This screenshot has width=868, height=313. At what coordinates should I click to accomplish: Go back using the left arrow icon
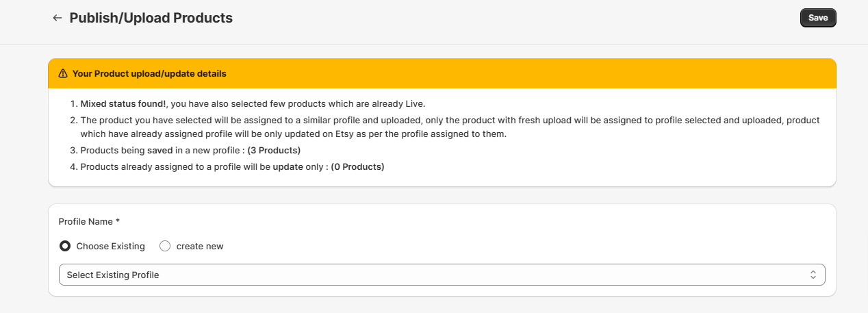[58, 18]
